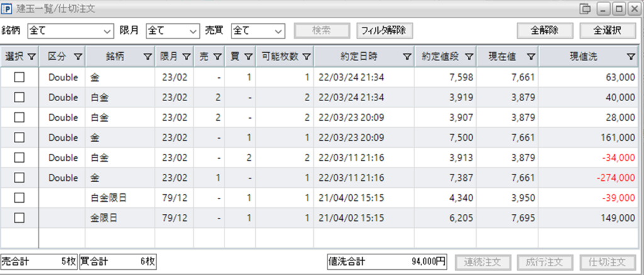Screen dimensions: 644x275
Task: Click the 約定値段 cell showing 4,340
Action: (445, 198)
